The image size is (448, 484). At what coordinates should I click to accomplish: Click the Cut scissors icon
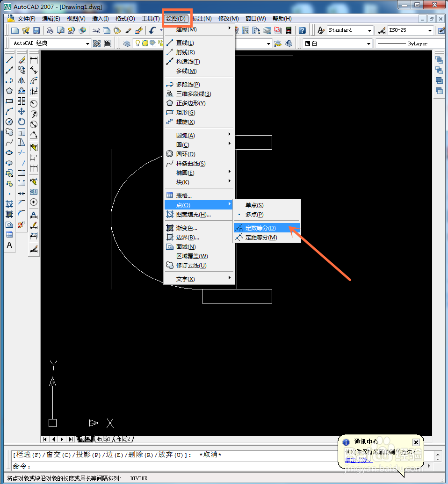[x=96, y=30]
